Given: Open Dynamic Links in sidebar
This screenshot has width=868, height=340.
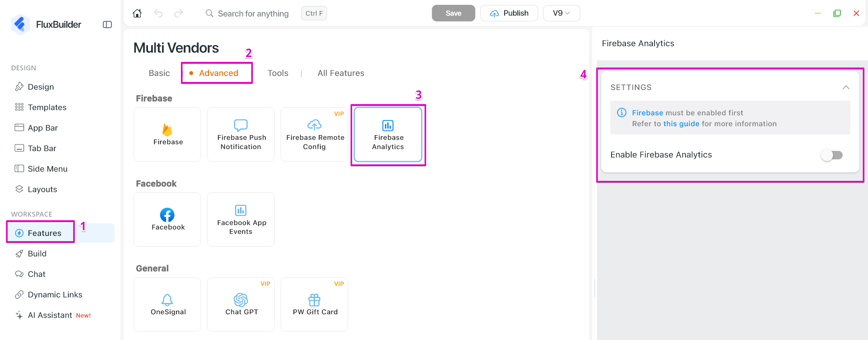Looking at the screenshot, I should click(55, 295).
